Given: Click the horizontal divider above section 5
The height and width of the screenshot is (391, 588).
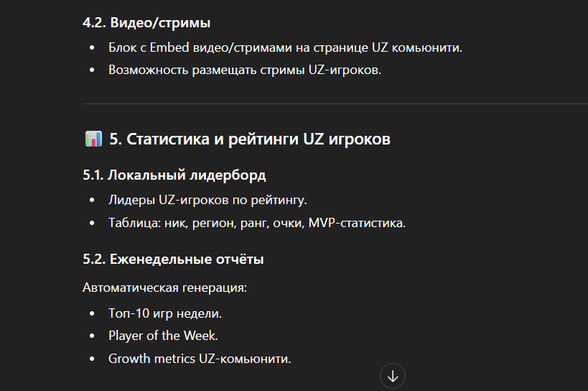Looking at the screenshot, I should tap(335, 103).
